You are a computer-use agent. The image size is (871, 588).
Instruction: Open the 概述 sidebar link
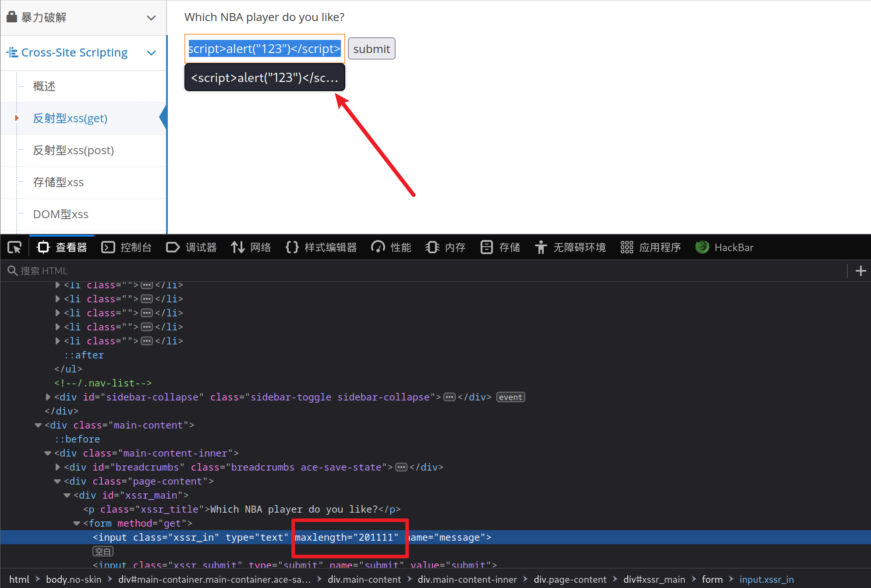(x=44, y=86)
